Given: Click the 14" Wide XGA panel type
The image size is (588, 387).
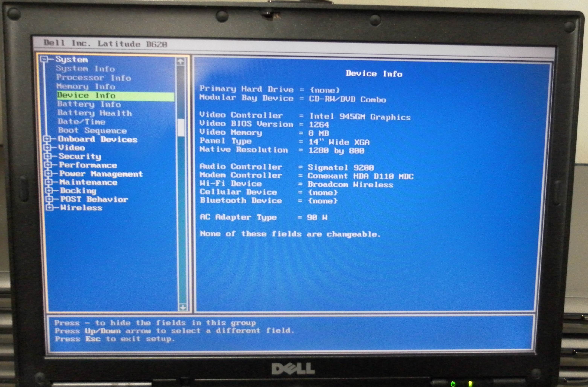Looking at the screenshot, I should 339,142.
